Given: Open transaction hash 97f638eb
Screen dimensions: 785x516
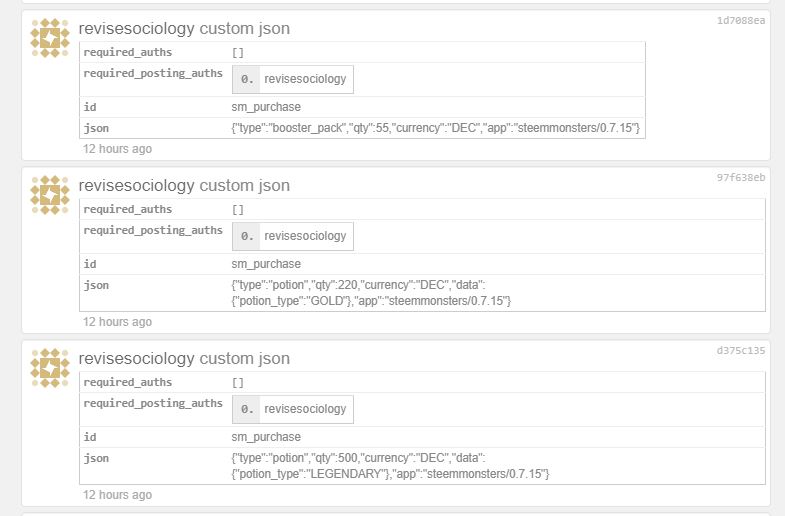Looking at the screenshot, I should click(x=740, y=178).
